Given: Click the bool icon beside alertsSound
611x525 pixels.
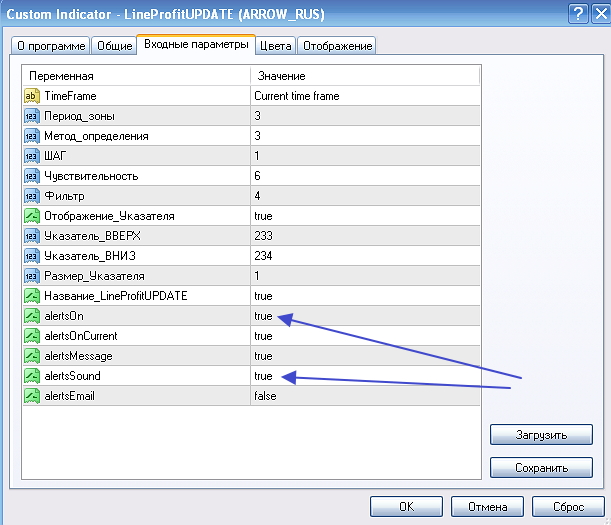Looking at the screenshot, I should point(32,376).
